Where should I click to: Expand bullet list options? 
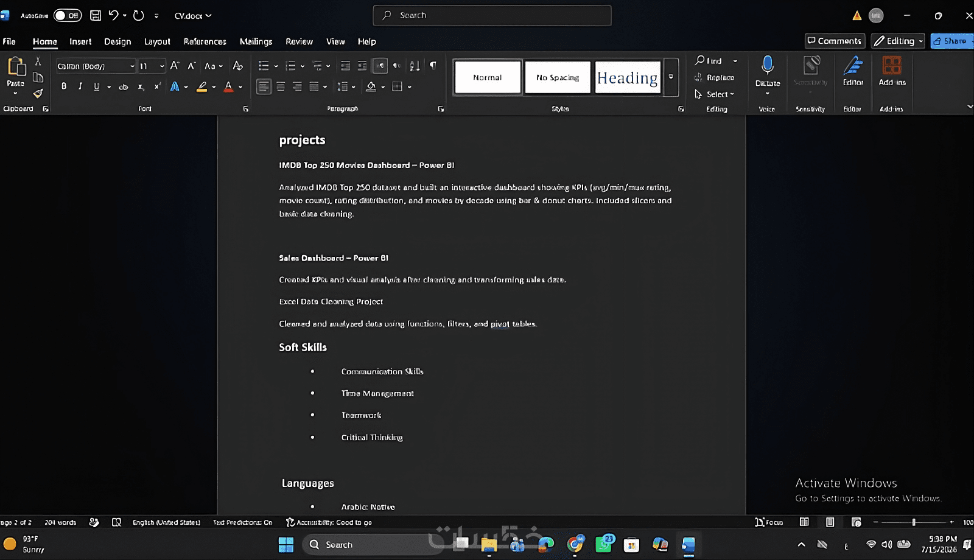tap(276, 66)
